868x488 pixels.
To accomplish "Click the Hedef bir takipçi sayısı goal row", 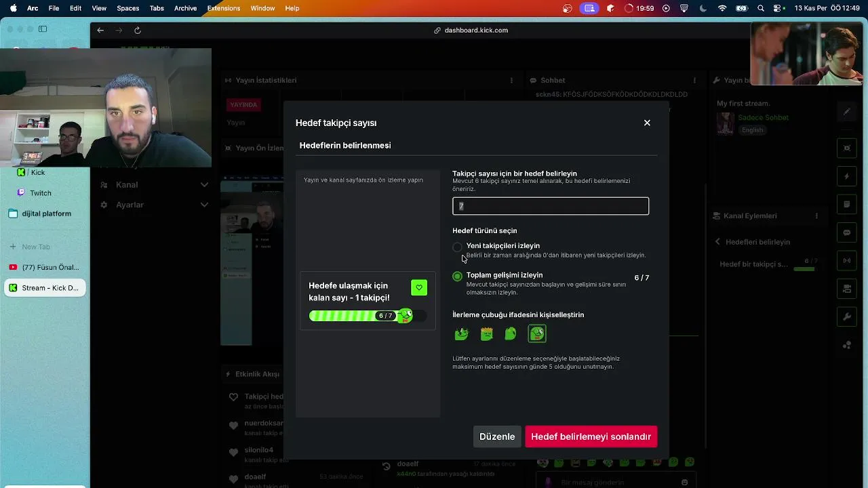I will coord(768,264).
